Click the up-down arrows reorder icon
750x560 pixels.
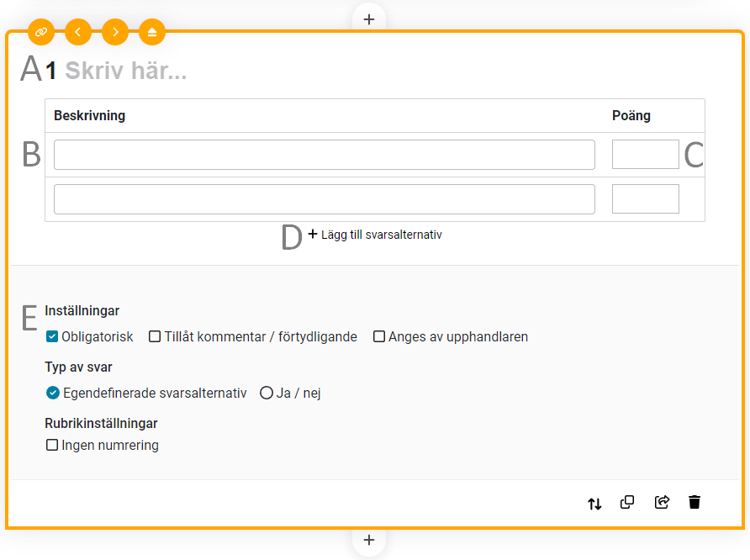click(x=594, y=504)
